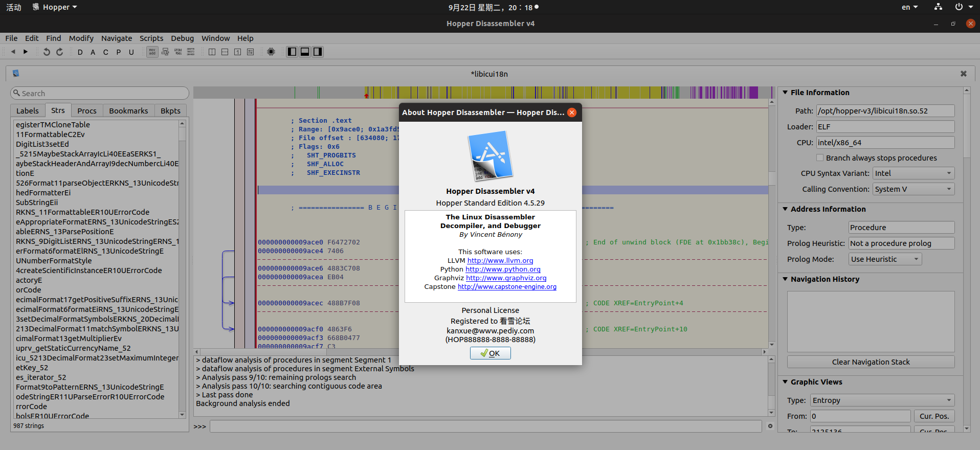Switch to assembly mode (mov add icon)
Screen dimensions: 980x450
pyautogui.click(x=152, y=52)
